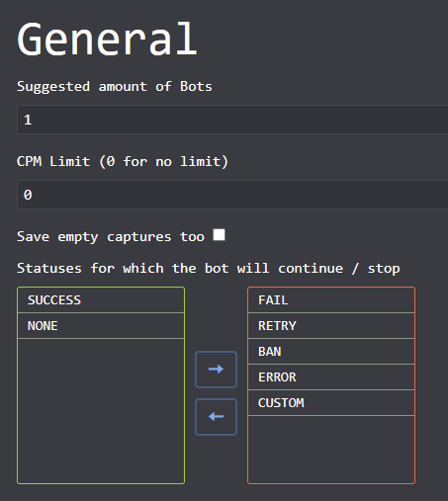Focus the CPM Limit input field
Screen dimensions: 448x501
[x=232, y=195]
